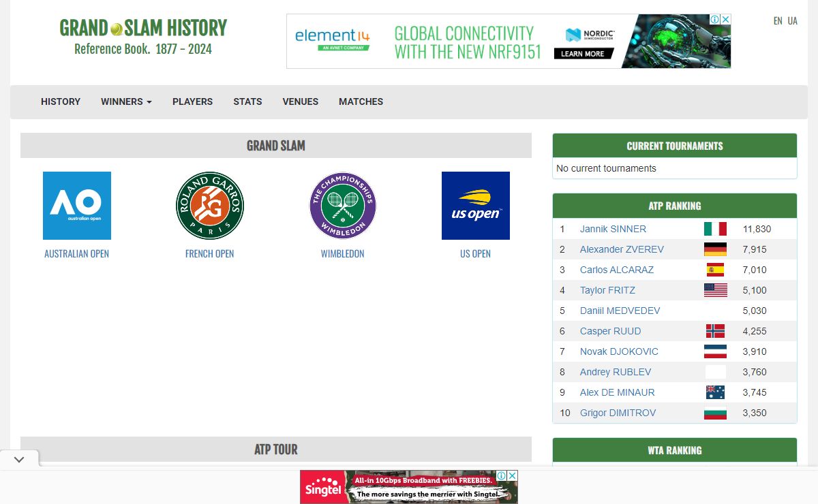This screenshot has height=504, width=818.
Task: View Alex De Minaur's profile
Action: click(618, 392)
